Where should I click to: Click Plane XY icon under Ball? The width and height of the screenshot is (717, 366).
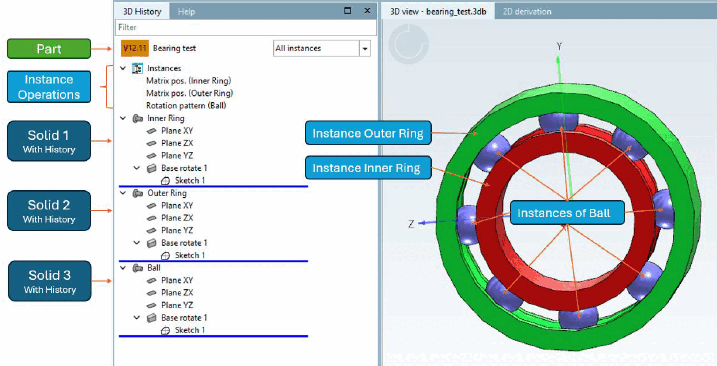click(x=151, y=280)
